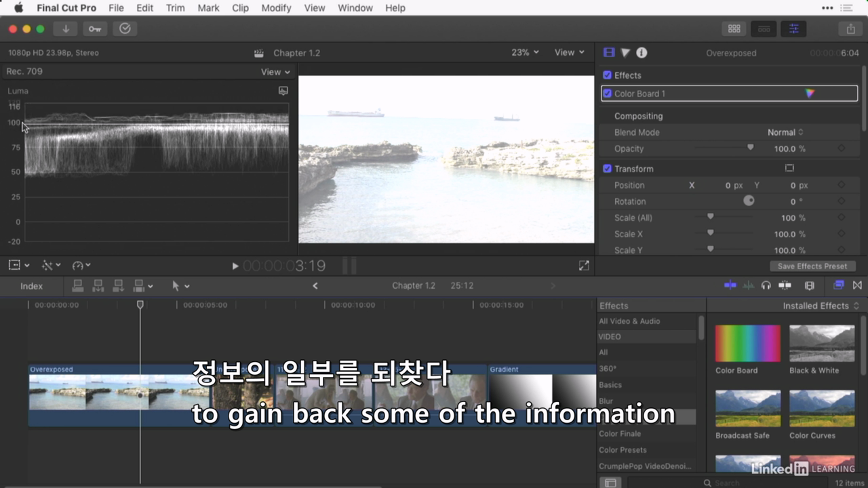Click Connect clip to primary storyline icon
Screen dimensions: 868x488
pos(77,286)
